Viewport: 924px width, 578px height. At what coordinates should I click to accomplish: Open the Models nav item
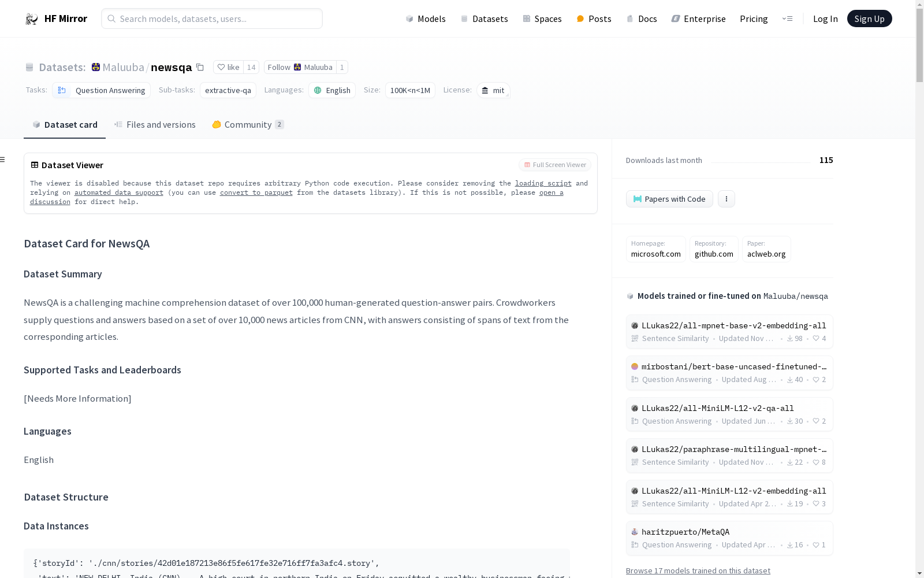426,19
